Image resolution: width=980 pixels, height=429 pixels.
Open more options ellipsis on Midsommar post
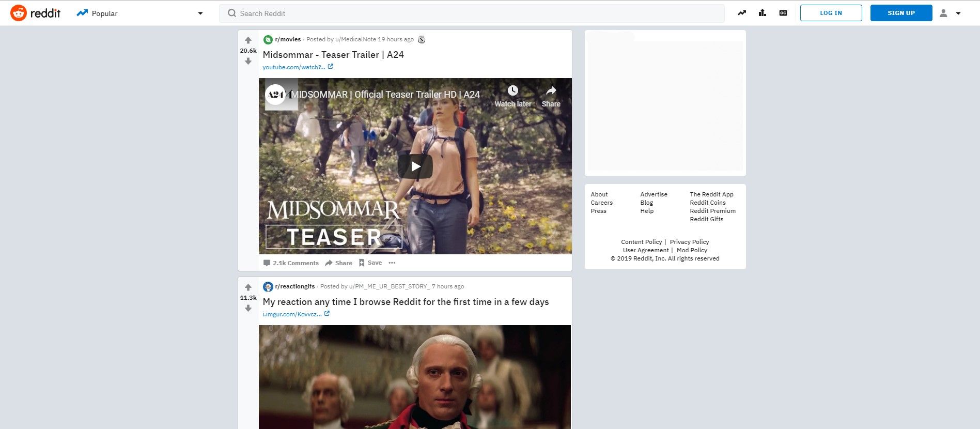tap(392, 263)
